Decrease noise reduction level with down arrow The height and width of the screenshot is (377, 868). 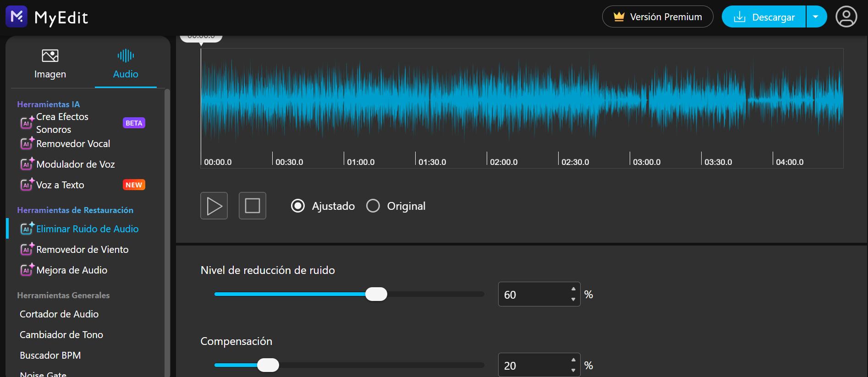tap(573, 299)
